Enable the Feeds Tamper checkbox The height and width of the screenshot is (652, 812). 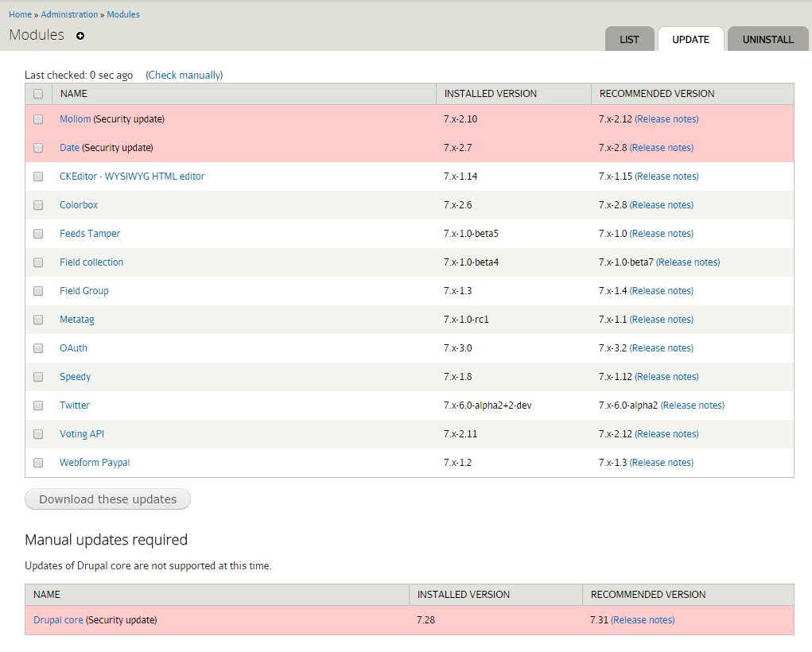tap(38, 234)
